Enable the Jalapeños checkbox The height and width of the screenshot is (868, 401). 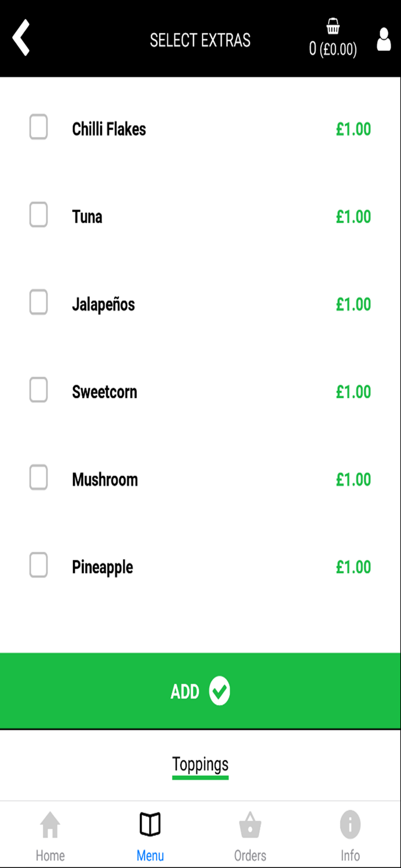coord(38,303)
